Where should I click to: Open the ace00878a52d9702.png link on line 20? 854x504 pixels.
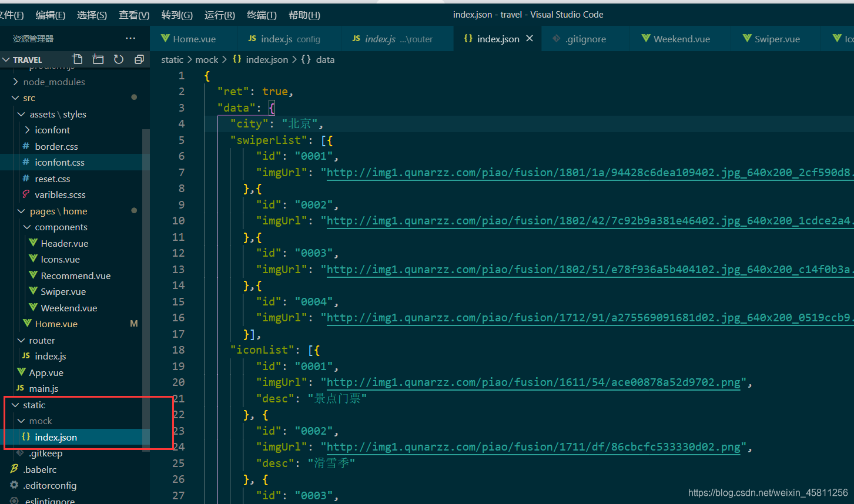click(534, 382)
